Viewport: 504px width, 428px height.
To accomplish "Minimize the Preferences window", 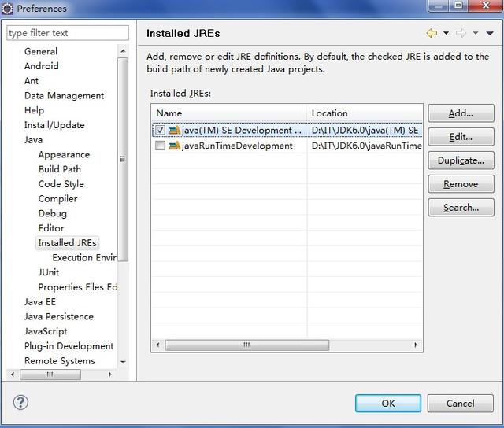I will (x=438, y=6).
